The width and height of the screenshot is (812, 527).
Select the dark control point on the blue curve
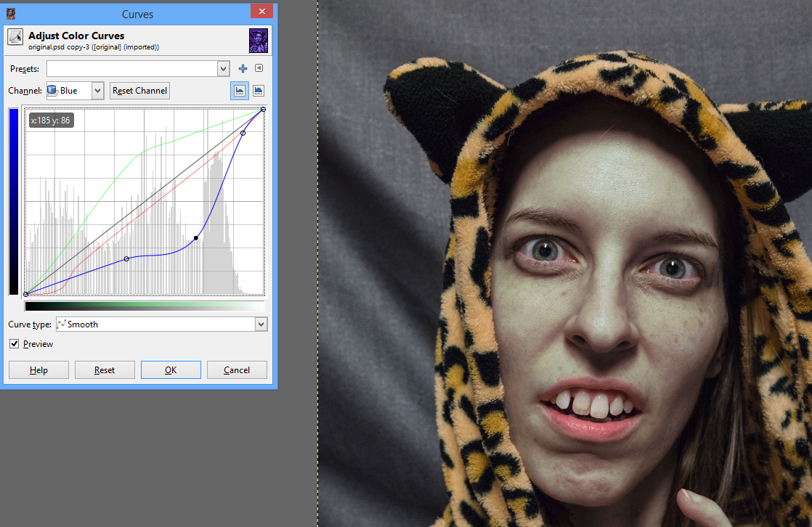pyautogui.click(x=196, y=237)
